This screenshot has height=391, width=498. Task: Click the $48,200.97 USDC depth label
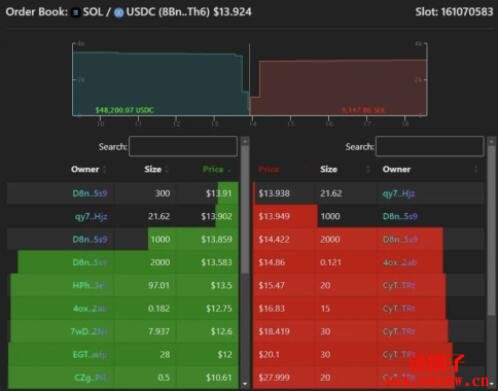(x=125, y=110)
